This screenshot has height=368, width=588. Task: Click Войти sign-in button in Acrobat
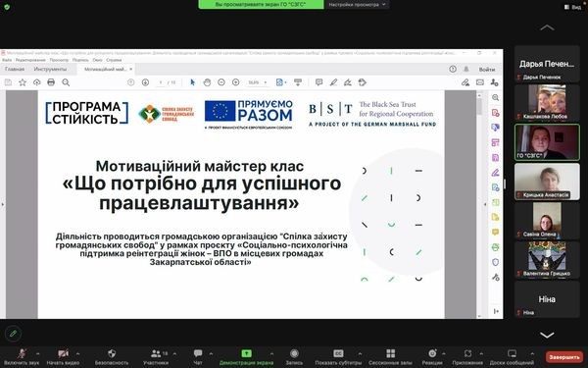tap(487, 70)
